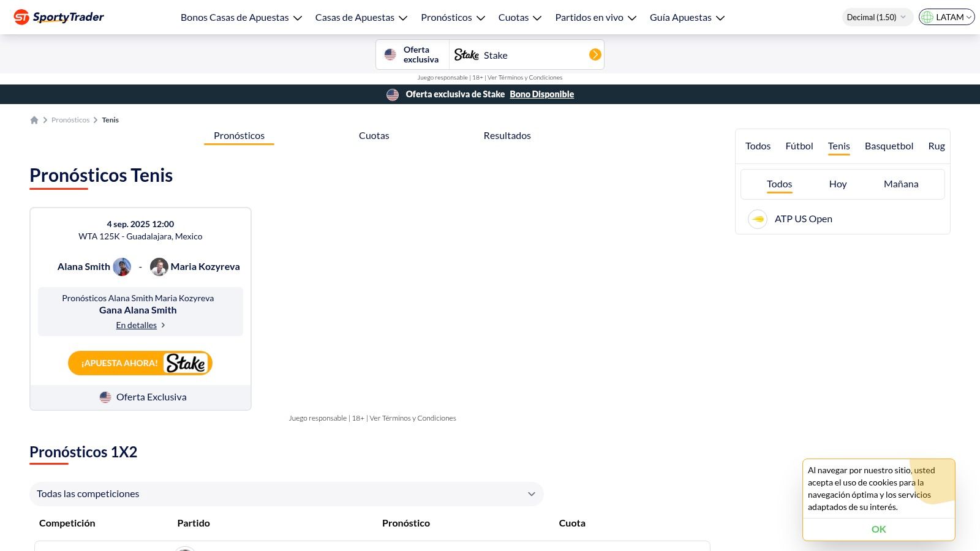Expand the Casas de Apuestas menu
Screen dimensions: 980x551
[361, 18]
